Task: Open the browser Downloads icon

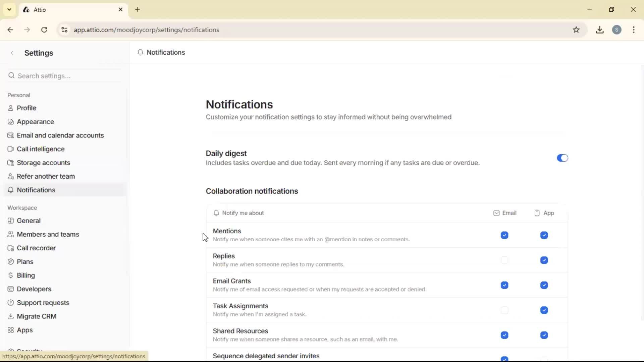Action: (600, 29)
